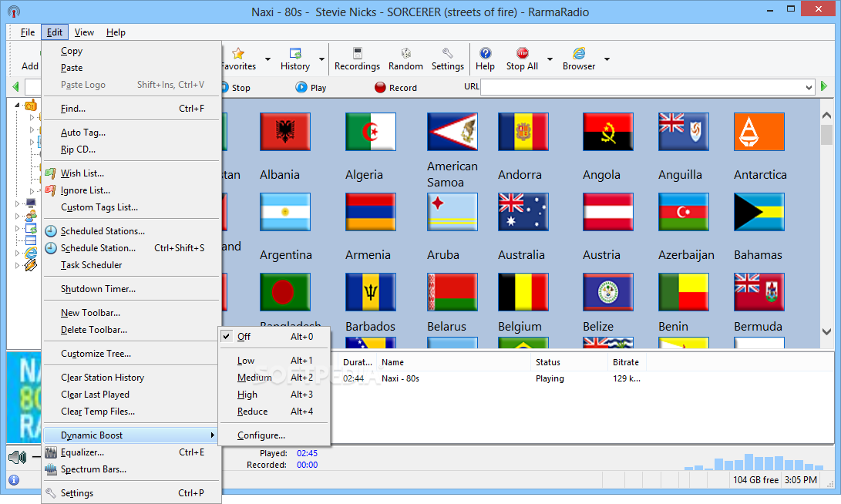Open Wish List menu entry
Viewport: 841px width, 504px height.
[132, 173]
